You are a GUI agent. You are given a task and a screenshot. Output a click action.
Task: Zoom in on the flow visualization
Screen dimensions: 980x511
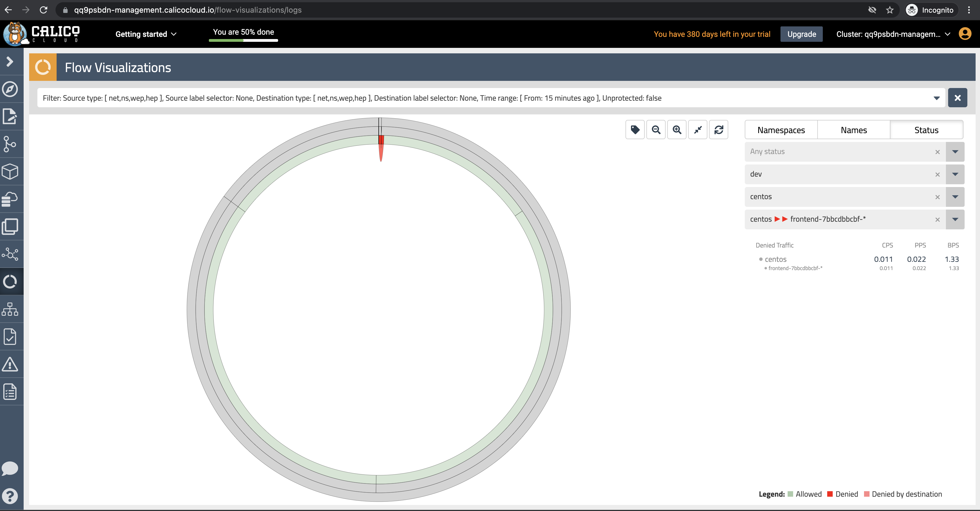677,130
